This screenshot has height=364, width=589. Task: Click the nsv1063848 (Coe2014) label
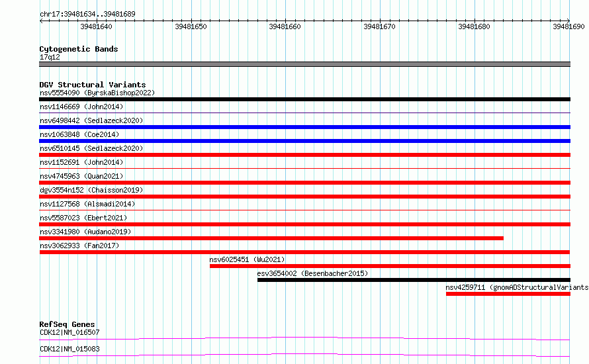[x=79, y=134]
